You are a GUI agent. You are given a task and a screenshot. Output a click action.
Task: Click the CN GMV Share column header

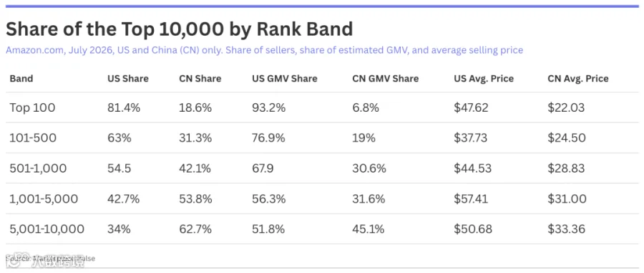[x=385, y=79]
